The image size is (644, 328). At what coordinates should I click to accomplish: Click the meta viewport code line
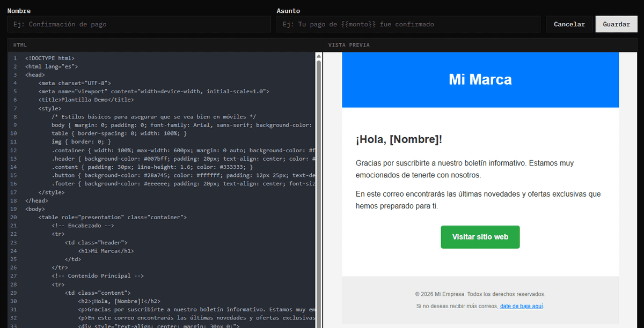tap(153, 91)
